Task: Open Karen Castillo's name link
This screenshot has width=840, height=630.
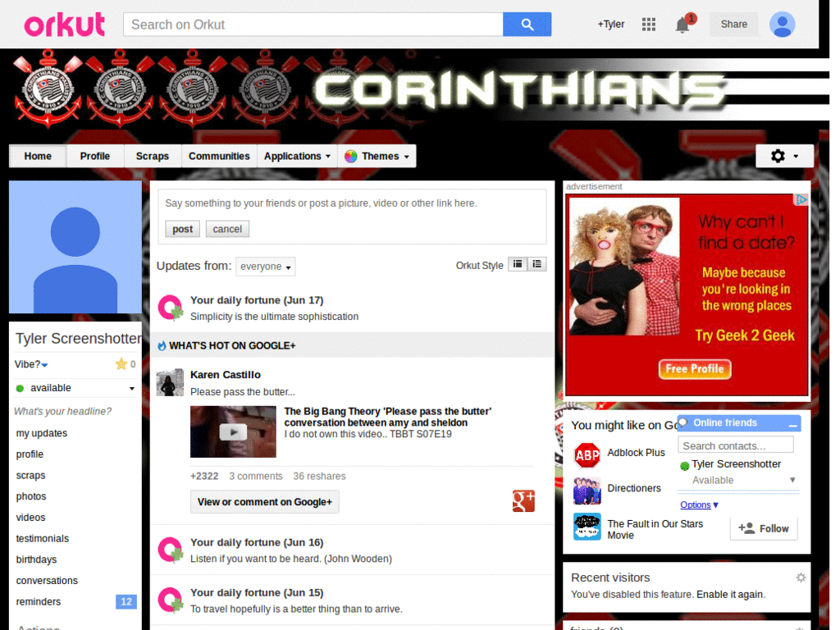Action: point(225,374)
